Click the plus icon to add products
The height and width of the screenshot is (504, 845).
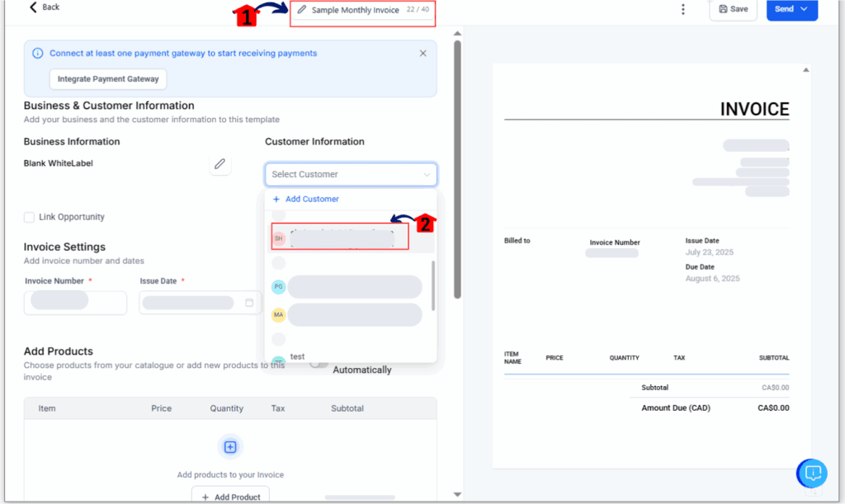click(x=230, y=447)
